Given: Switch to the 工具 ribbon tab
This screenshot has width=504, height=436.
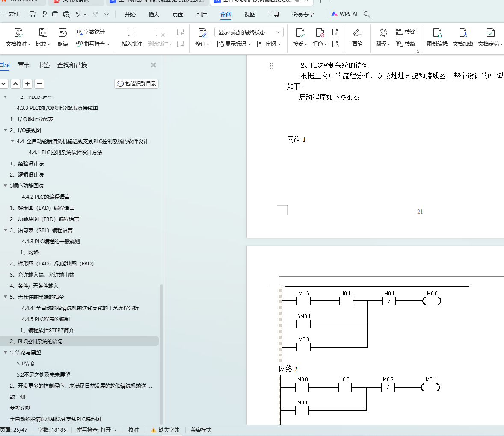Looking at the screenshot, I should coord(274,15).
